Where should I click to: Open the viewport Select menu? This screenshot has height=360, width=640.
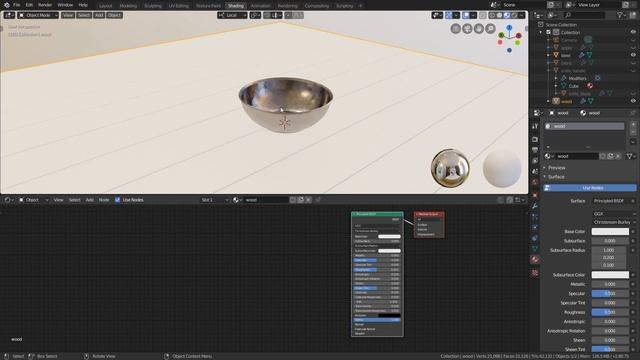tap(84, 15)
